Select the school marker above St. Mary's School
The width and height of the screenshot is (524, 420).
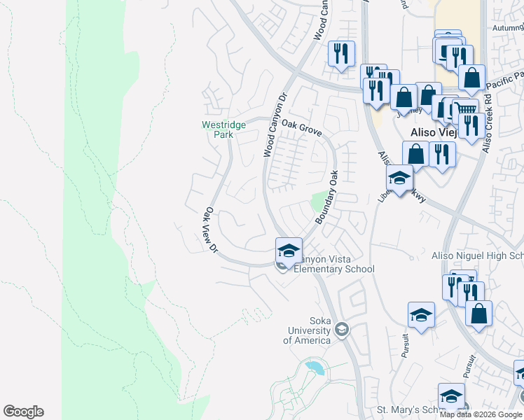(451, 398)
